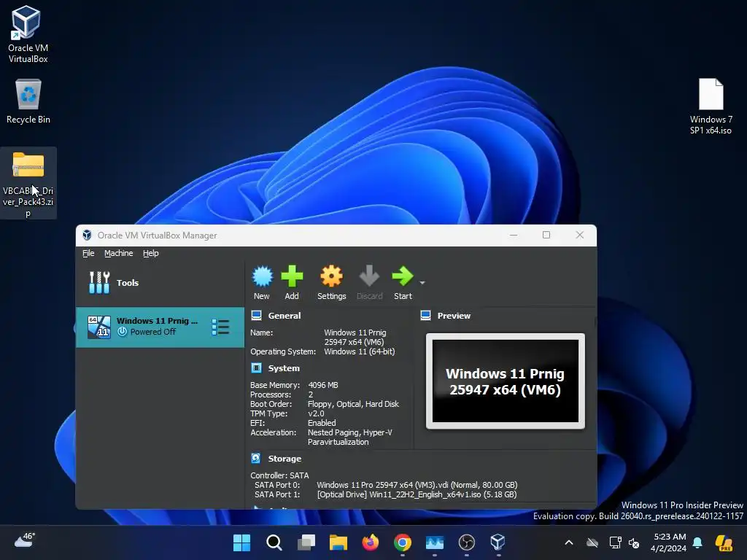Open the Start button dropdown arrow
The width and height of the screenshot is (747, 560).
click(422, 283)
